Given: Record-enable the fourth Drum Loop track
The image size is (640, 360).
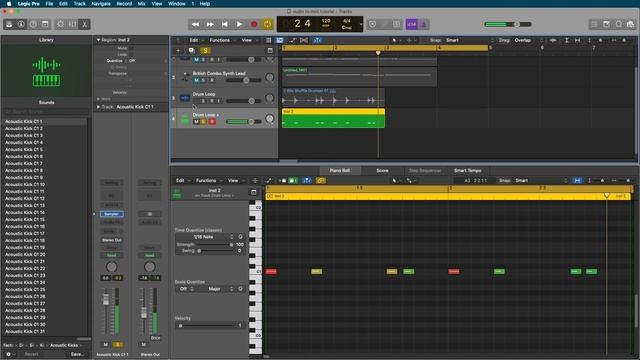Looking at the screenshot, I should (x=212, y=122).
